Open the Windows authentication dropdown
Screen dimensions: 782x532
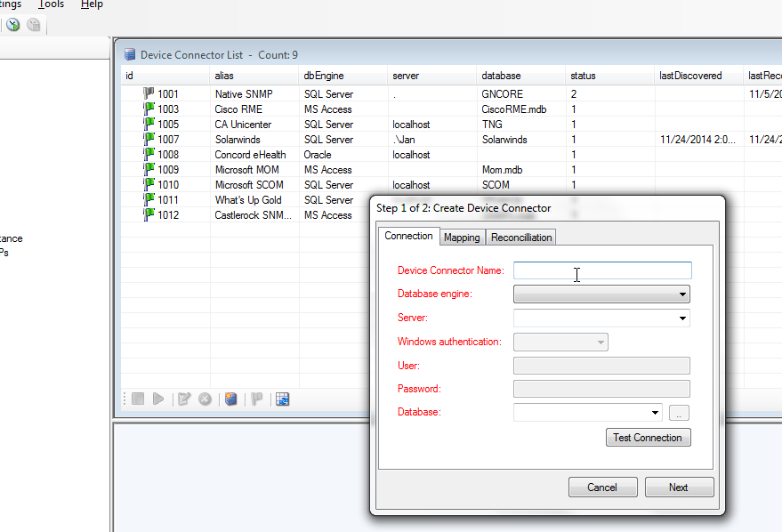[x=601, y=342]
